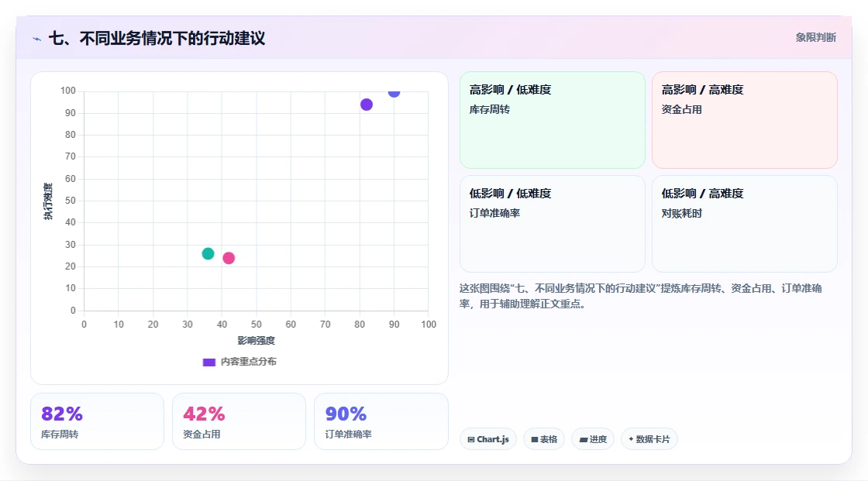Click the icon in the 进度 tag

(584, 439)
